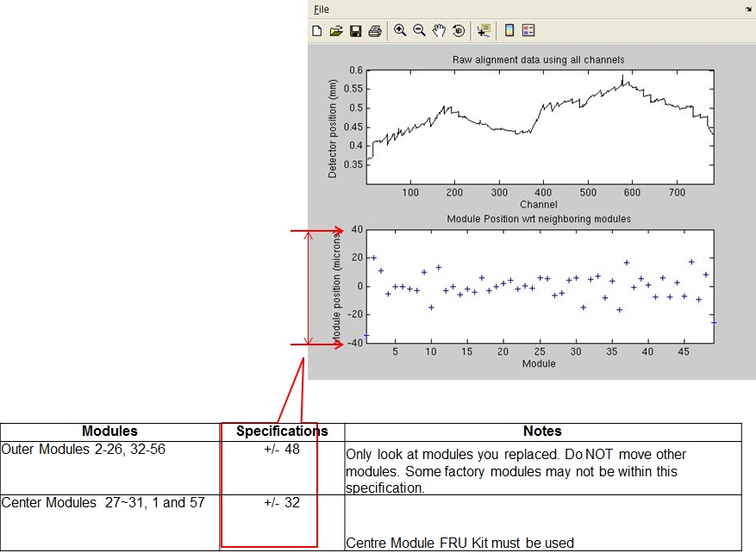
Task: Select the Zoom Out magnifier tool
Action: point(419,30)
